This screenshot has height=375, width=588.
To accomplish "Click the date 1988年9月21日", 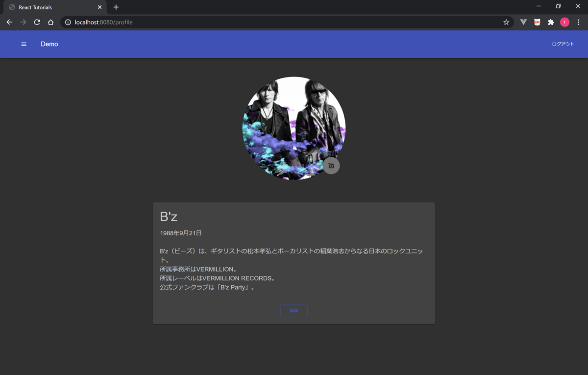I will point(181,233).
